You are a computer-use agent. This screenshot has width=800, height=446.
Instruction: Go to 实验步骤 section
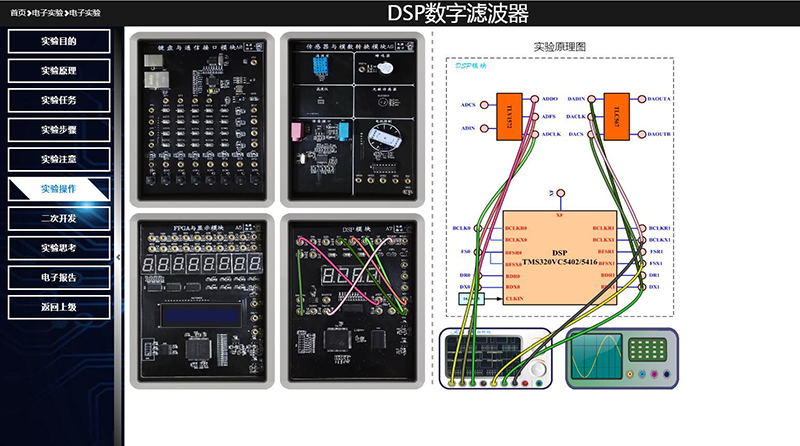[58, 130]
